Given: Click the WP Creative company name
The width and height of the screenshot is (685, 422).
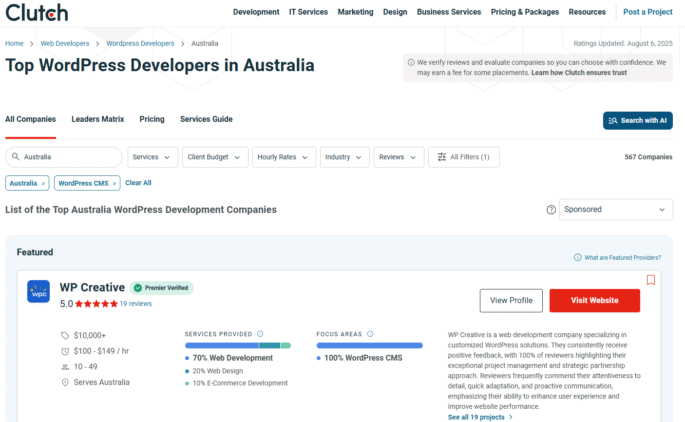Looking at the screenshot, I should (x=92, y=287).
